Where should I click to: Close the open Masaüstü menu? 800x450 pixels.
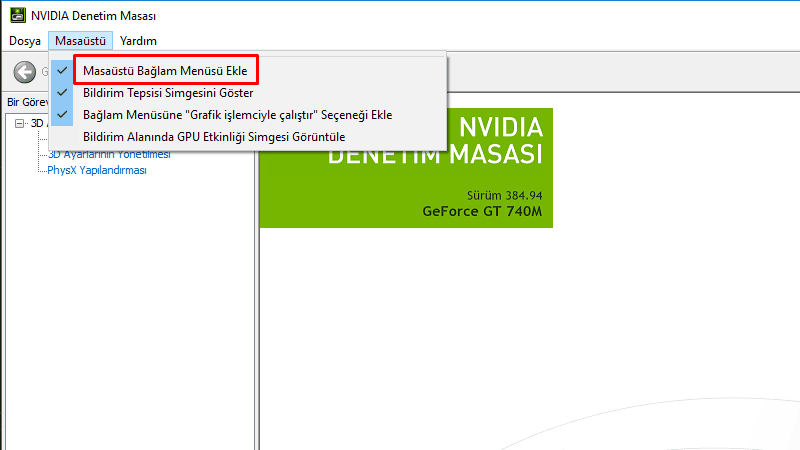click(x=79, y=41)
